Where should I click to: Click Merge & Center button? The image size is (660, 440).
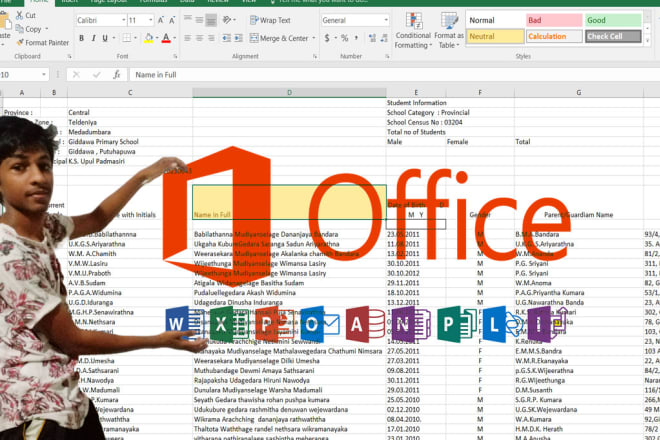pyautogui.click(x=279, y=38)
